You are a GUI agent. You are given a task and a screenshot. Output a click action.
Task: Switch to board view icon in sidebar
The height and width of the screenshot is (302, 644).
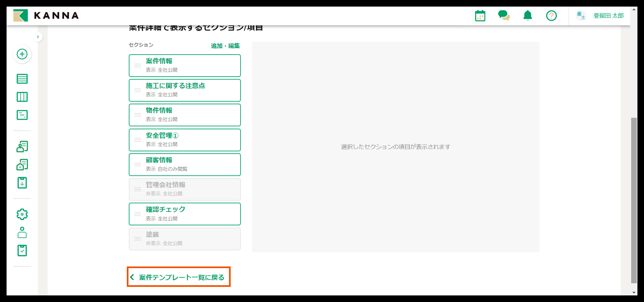(x=22, y=97)
